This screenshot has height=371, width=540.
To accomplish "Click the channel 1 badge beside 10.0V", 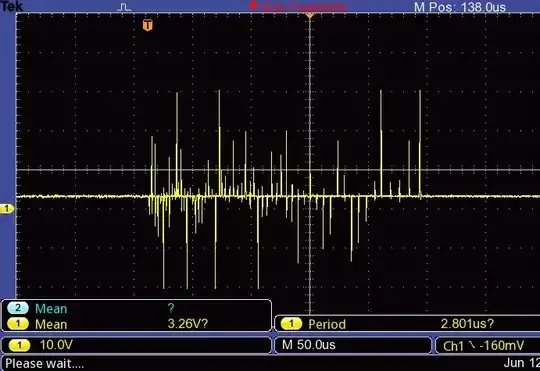I will tap(19, 345).
